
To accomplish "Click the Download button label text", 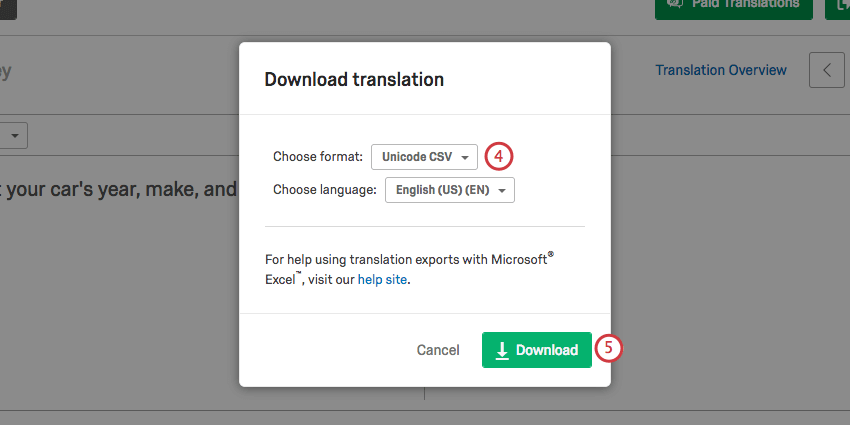I will [x=547, y=350].
